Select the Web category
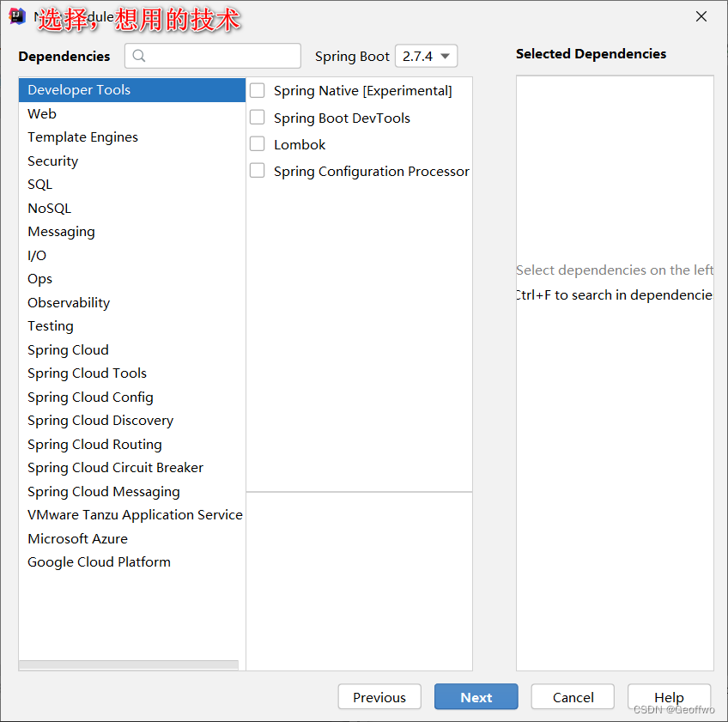 pos(132,114)
